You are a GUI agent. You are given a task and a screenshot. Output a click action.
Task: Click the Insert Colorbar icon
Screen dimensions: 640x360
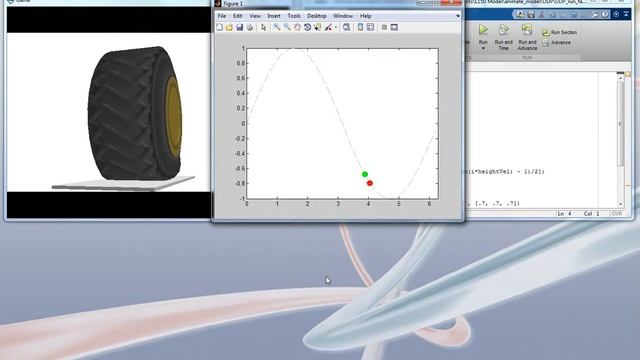tap(360, 27)
